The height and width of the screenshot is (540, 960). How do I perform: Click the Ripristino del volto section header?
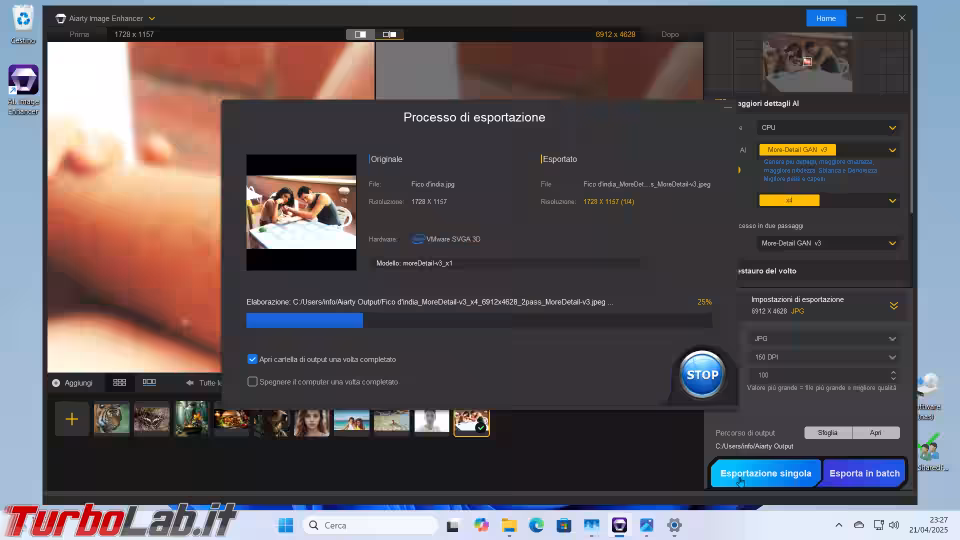click(767, 271)
